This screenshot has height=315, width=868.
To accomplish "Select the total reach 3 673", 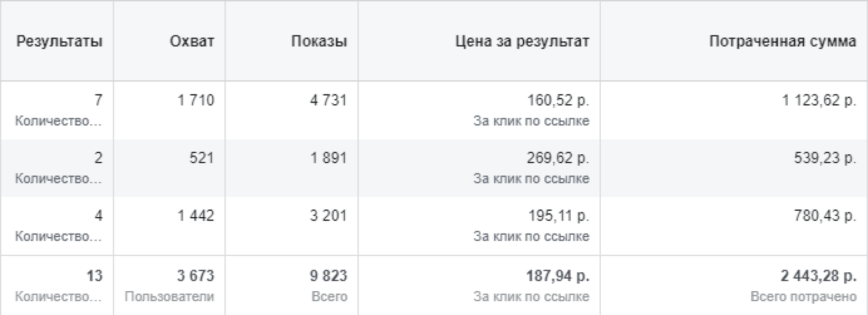I will pos(195,276).
